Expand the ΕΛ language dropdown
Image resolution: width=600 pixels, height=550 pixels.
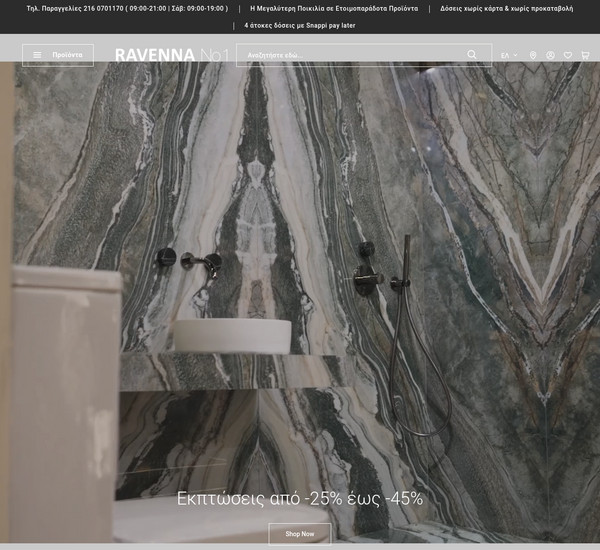pos(509,55)
